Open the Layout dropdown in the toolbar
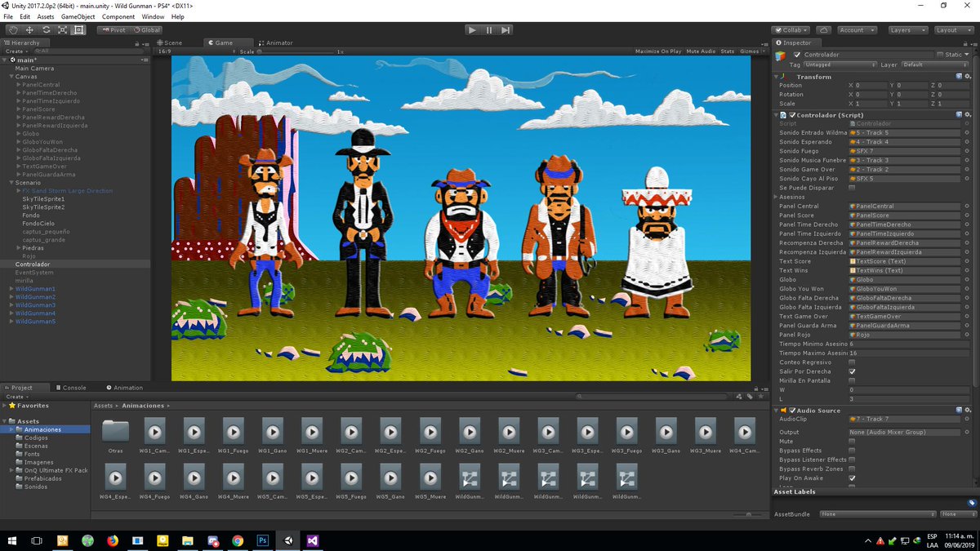 point(952,29)
